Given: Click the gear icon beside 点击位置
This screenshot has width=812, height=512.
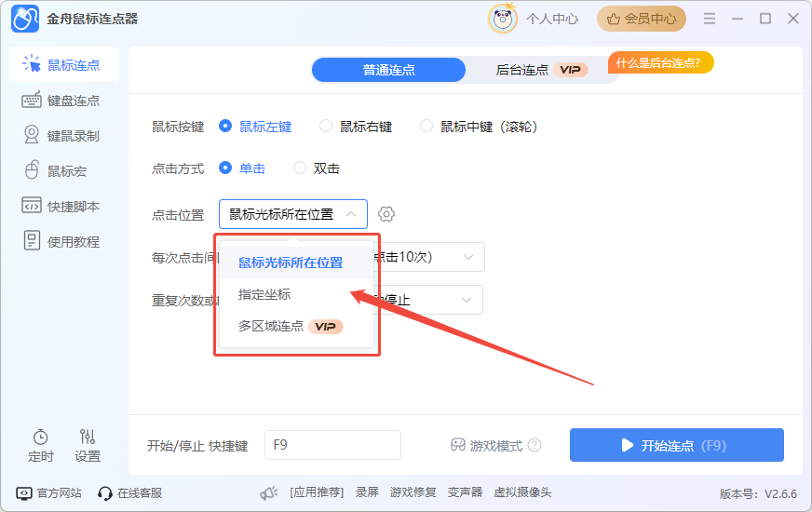Looking at the screenshot, I should [386, 214].
